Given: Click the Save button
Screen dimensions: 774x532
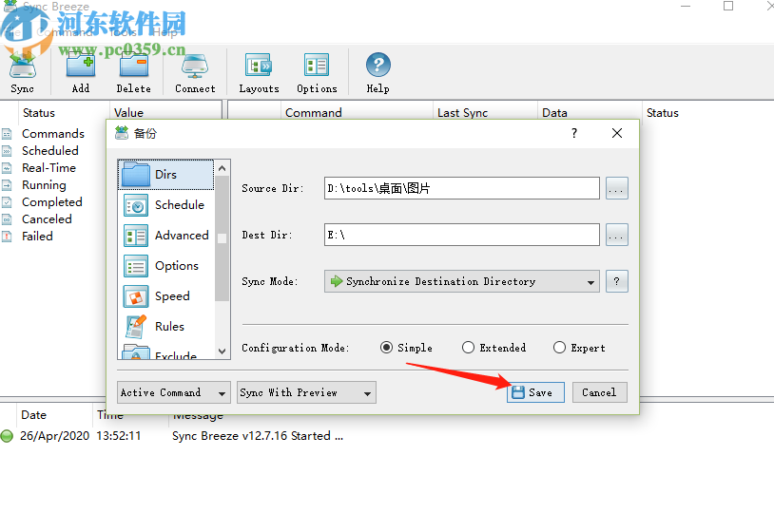Looking at the screenshot, I should pyautogui.click(x=535, y=392).
